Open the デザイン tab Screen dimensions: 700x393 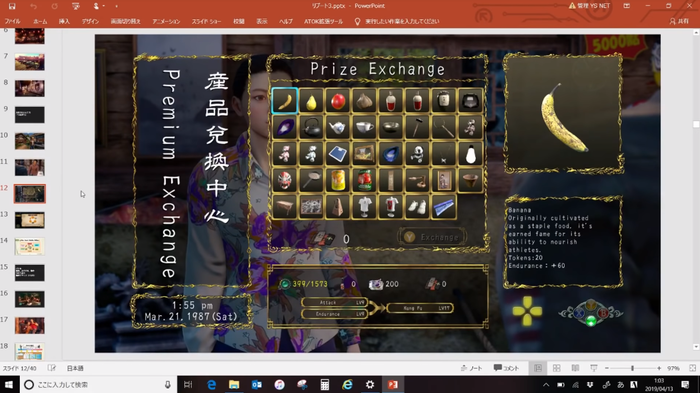tap(90, 21)
